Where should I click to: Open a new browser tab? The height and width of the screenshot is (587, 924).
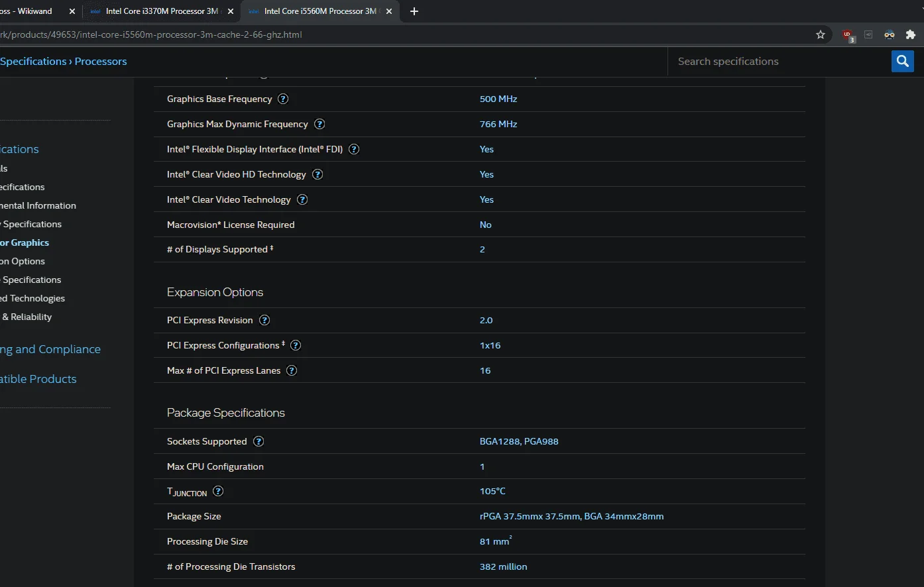(414, 11)
